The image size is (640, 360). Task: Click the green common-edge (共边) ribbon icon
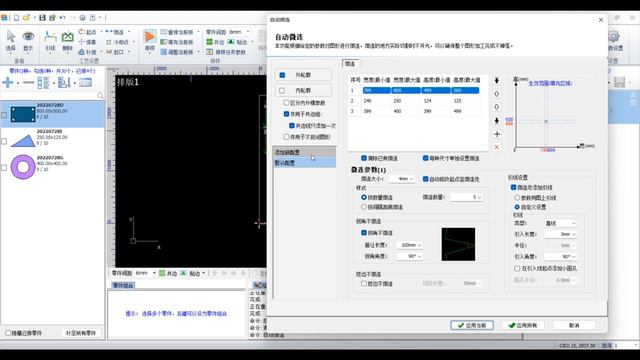210,42
